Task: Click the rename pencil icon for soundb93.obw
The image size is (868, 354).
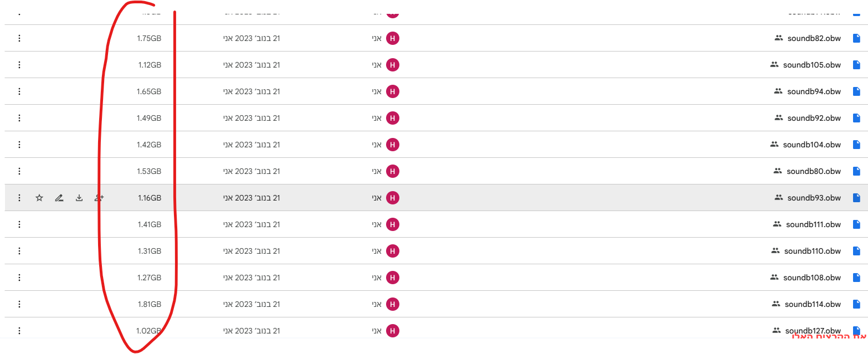Action: click(59, 198)
